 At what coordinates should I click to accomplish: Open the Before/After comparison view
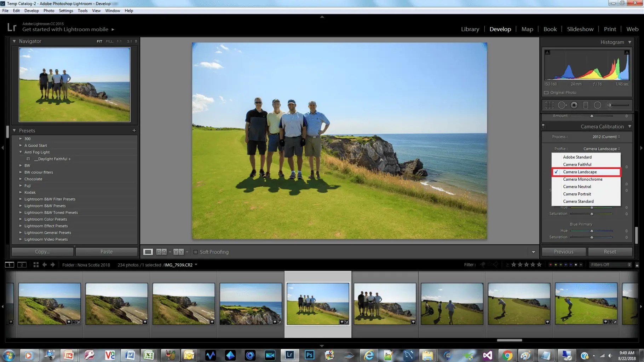click(x=161, y=252)
